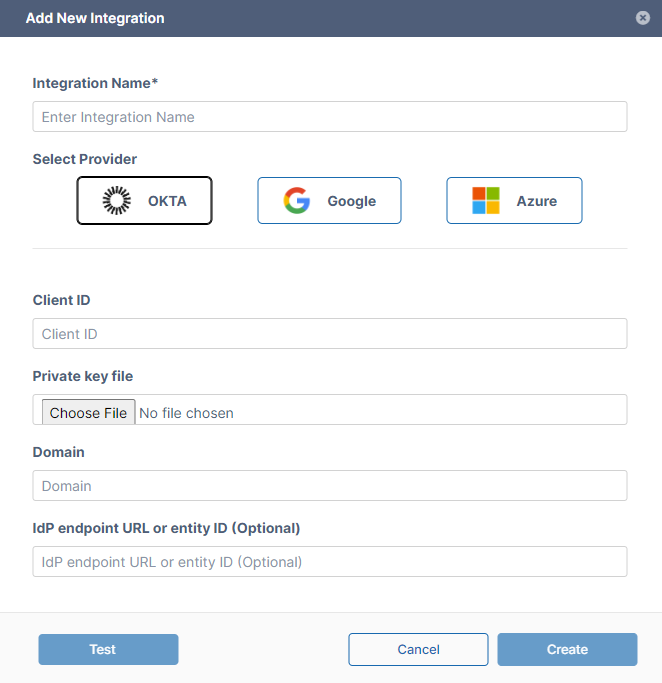Focus the Enter Integration Name field
662x683 pixels.
tap(329, 117)
